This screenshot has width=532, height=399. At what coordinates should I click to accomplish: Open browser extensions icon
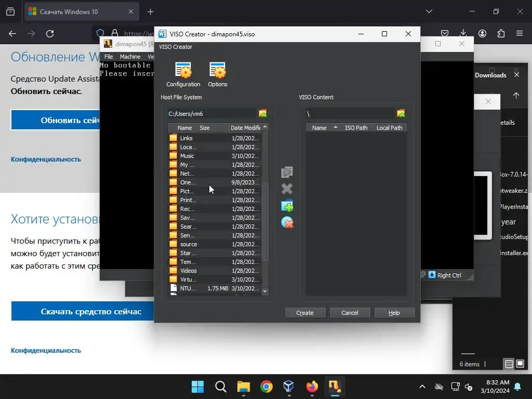[501, 33]
